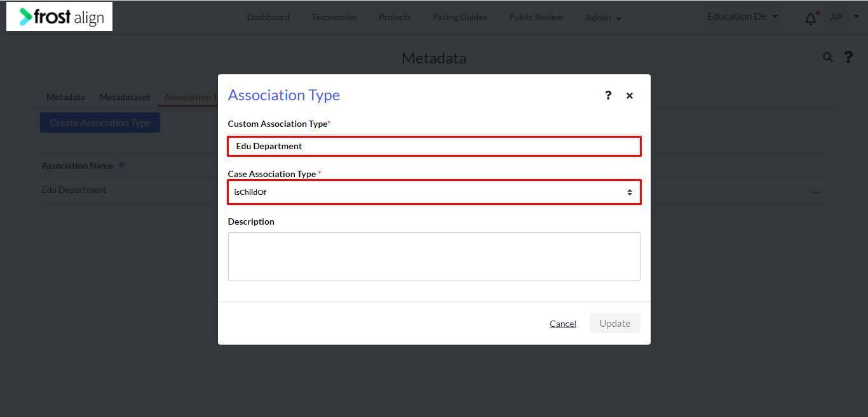The height and width of the screenshot is (417, 868).
Task: Open the AP user avatar menu
Action: coord(836,18)
